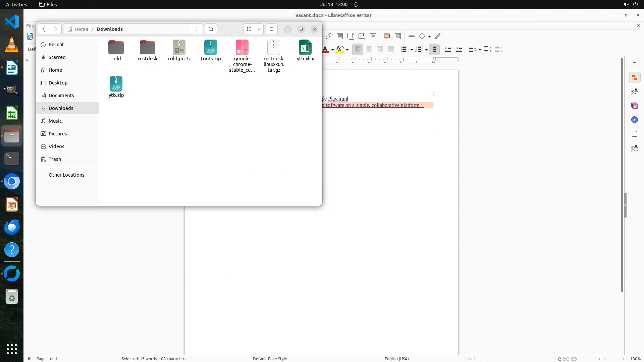Select Documents in the Files sidebar

[61, 96]
